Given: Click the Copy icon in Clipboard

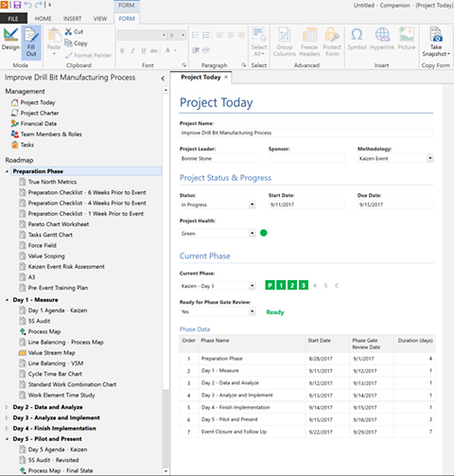Looking at the screenshot, I should 68,43.
